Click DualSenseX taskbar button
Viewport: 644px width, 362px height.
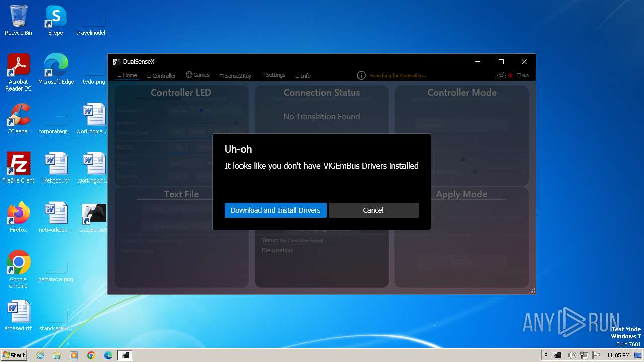pos(125,355)
